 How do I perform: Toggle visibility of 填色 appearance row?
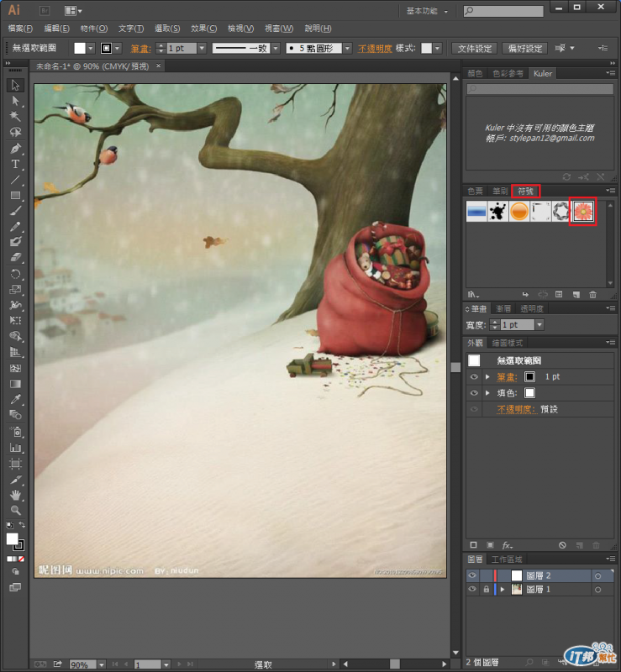(474, 393)
